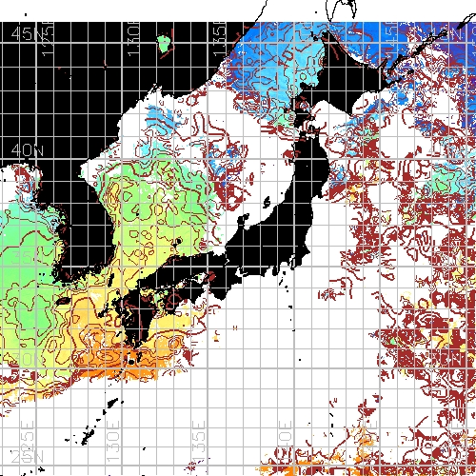Viewport: 476px width, 476px height.
Task: Click the small Oki islands dot north of Honshu
Action: click(179, 241)
